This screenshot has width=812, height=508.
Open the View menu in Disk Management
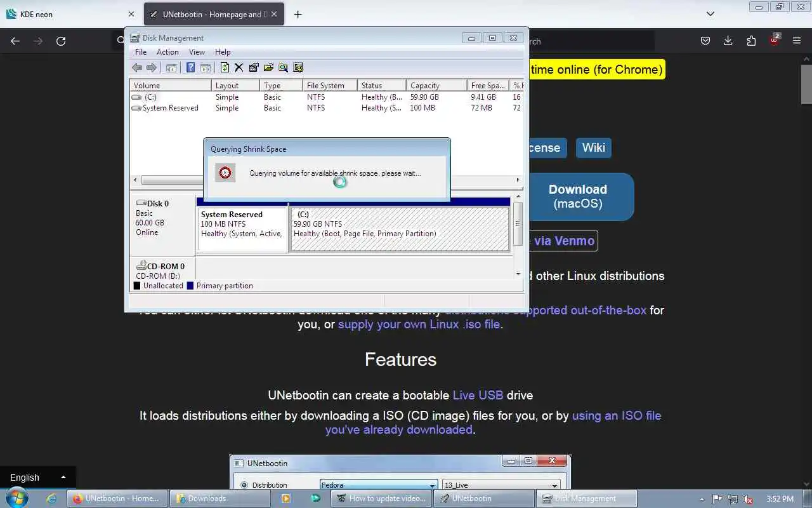pyautogui.click(x=197, y=52)
